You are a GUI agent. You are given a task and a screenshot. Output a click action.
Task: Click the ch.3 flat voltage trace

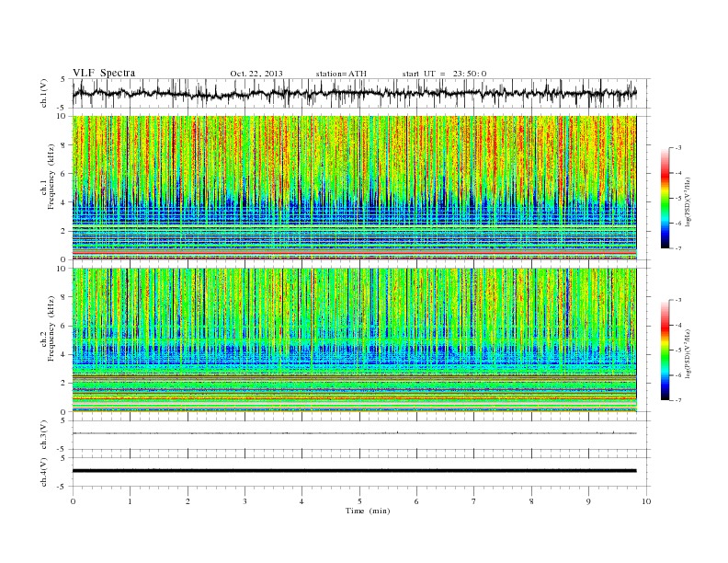[x=354, y=433]
